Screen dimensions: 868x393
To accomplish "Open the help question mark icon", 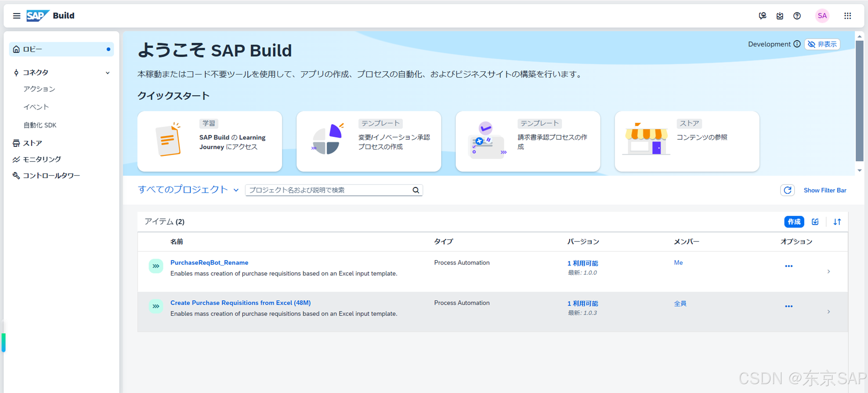I will pyautogui.click(x=797, y=16).
